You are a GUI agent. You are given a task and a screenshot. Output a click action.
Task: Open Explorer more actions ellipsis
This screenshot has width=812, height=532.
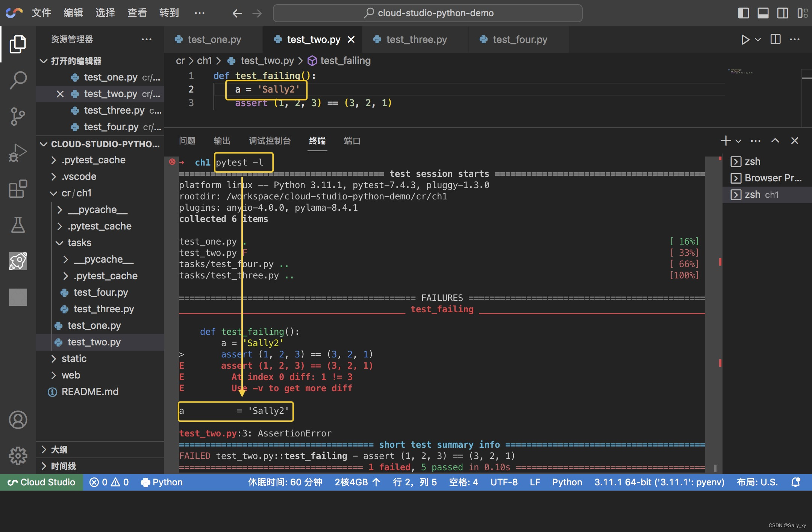147,39
